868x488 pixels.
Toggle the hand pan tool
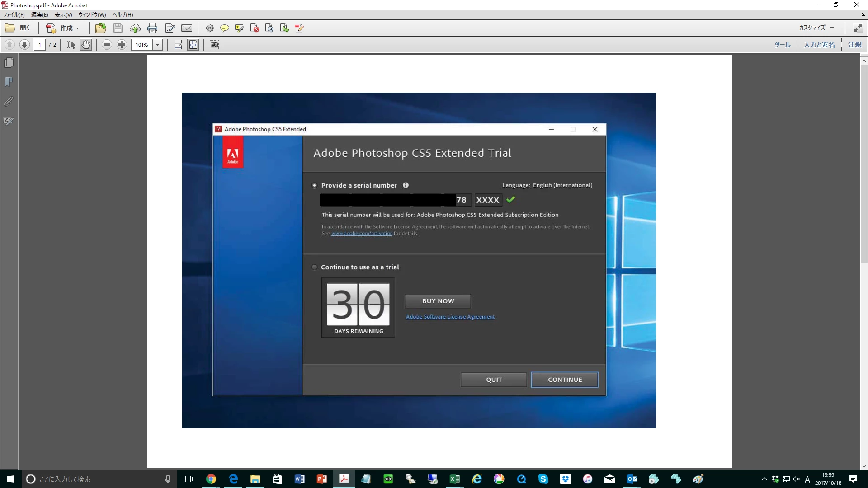(x=86, y=45)
